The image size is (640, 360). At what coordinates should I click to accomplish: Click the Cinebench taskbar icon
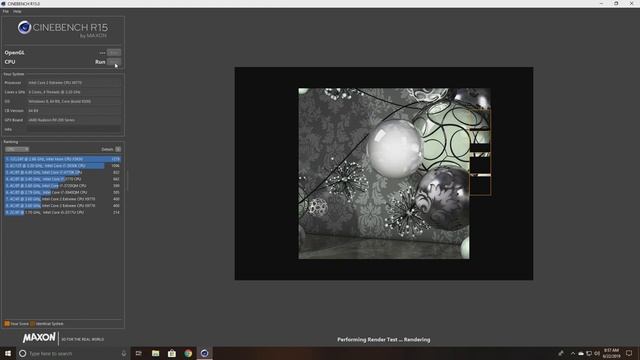[x=204, y=353]
